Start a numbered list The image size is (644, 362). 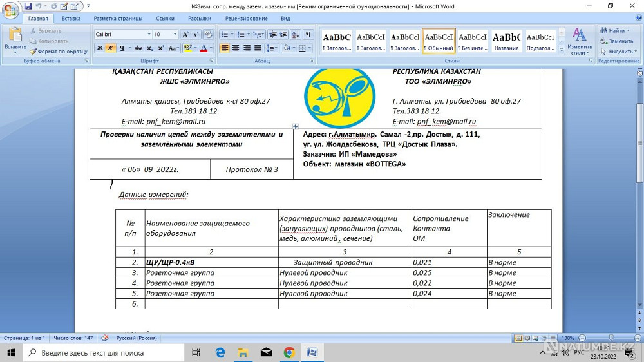pos(241,35)
